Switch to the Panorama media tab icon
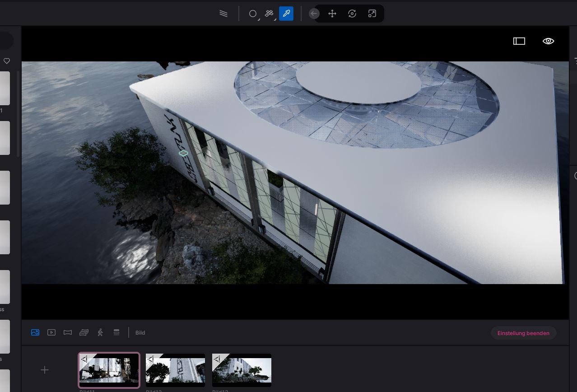 click(68, 332)
